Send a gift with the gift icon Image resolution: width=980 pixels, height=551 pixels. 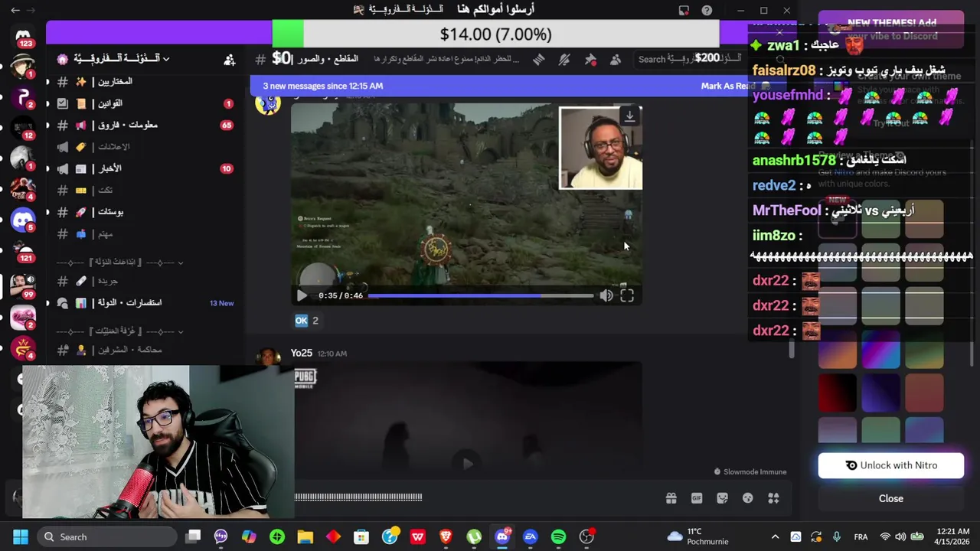tap(671, 498)
